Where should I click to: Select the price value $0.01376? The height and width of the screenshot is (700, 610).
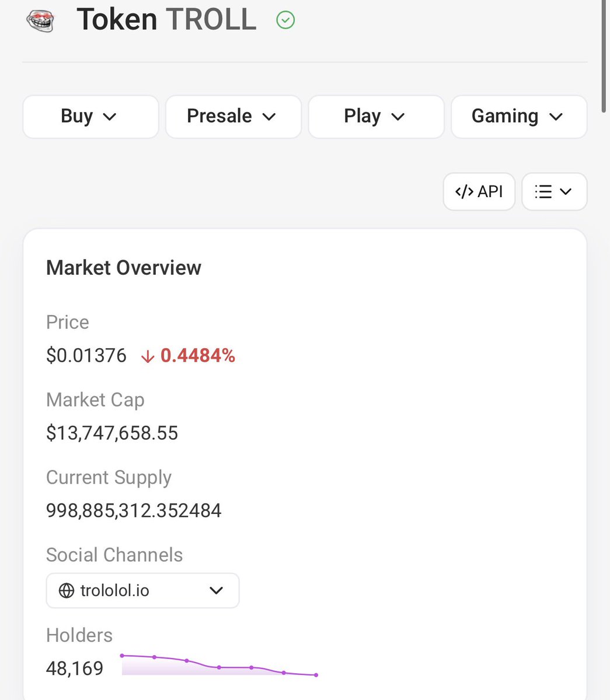click(x=86, y=355)
